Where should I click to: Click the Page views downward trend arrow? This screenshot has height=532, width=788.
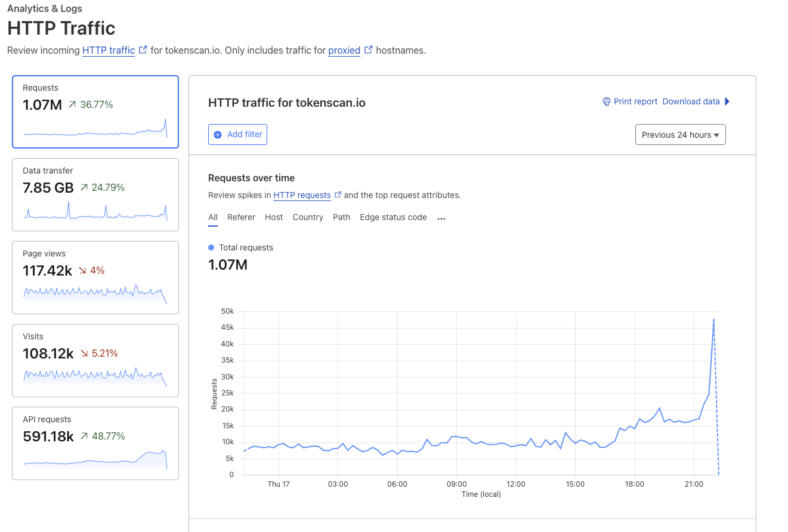click(82, 270)
